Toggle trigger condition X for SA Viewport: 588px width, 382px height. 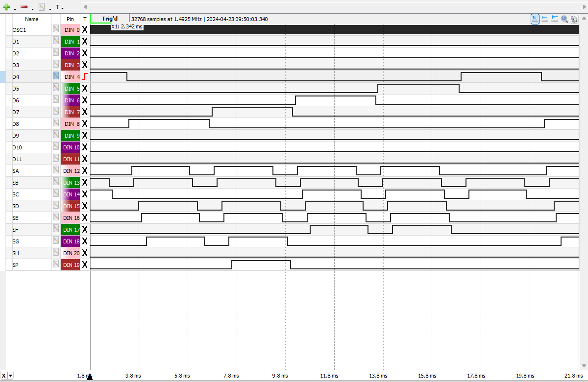pyautogui.click(x=85, y=170)
